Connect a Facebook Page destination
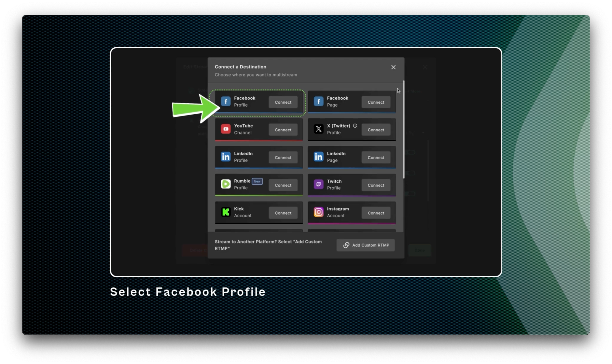The width and height of the screenshot is (612, 364). [x=376, y=102]
